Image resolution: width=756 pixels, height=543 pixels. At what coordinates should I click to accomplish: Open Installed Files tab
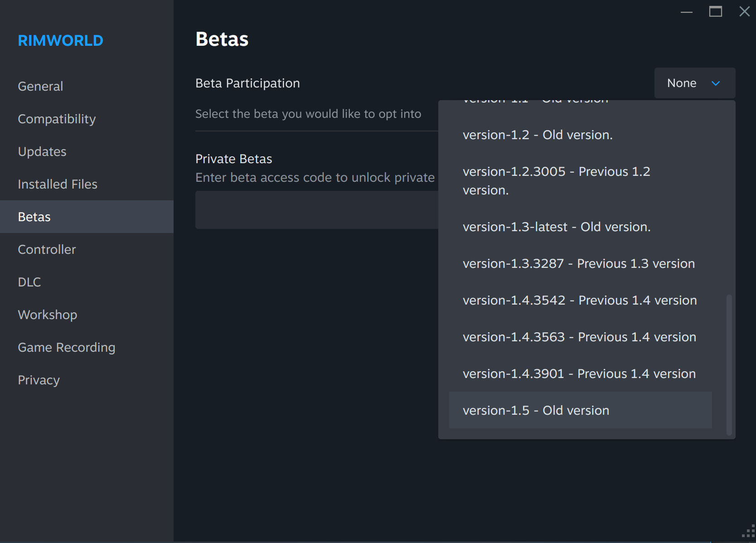coord(87,184)
